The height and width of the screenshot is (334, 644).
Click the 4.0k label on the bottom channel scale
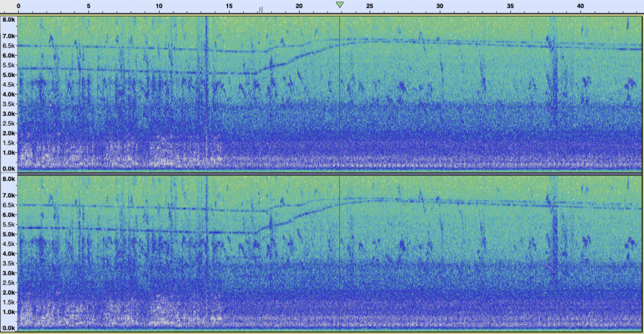tap(8, 254)
